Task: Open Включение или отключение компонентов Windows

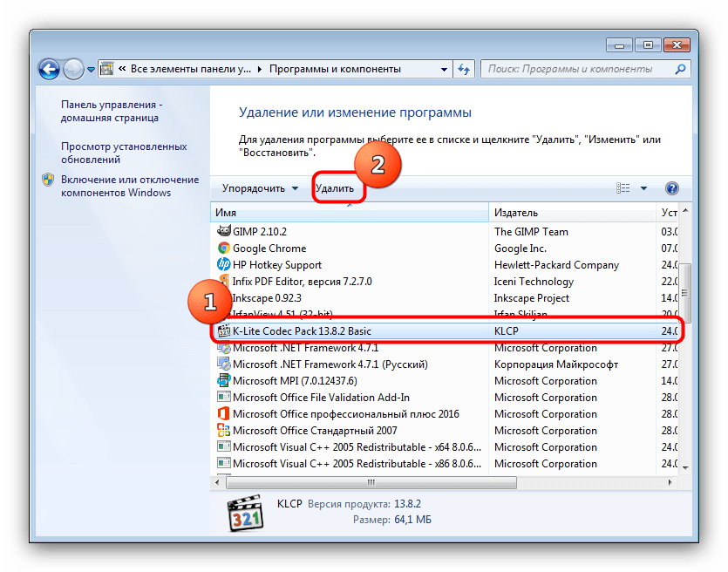Action: click(129, 186)
